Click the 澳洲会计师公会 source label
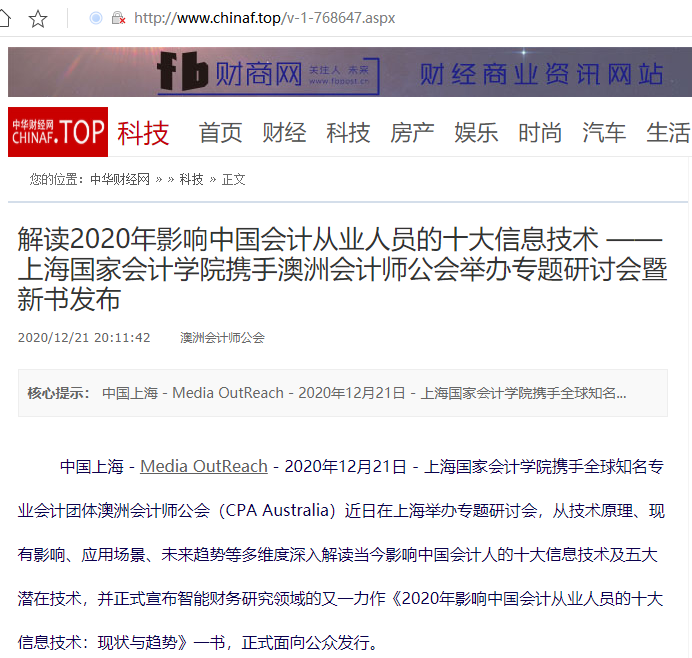Image resolution: width=692 pixels, height=658 pixels. point(222,338)
